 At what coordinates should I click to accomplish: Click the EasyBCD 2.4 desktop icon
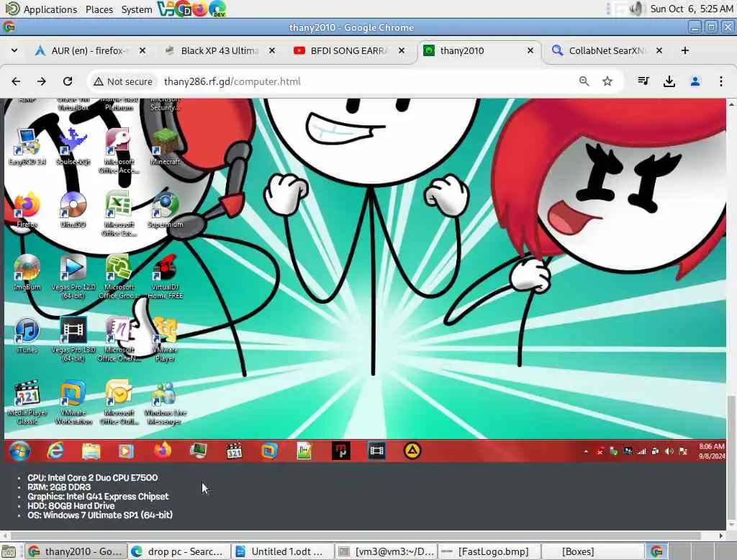(x=27, y=147)
